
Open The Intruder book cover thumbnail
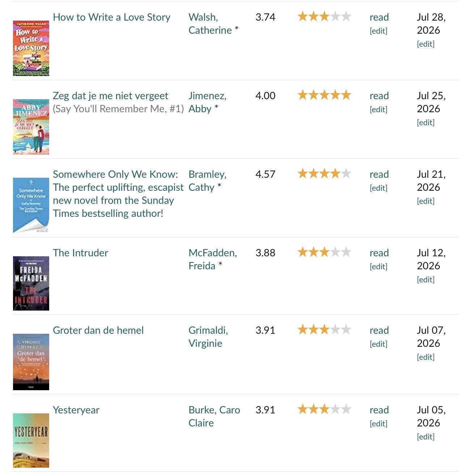[x=31, y=283]
